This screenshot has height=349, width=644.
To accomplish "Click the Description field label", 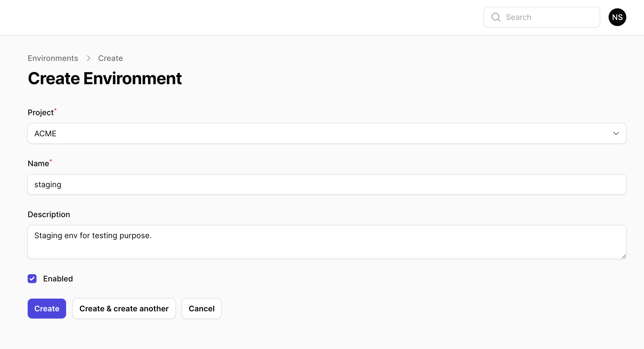I will coord(49,214).
